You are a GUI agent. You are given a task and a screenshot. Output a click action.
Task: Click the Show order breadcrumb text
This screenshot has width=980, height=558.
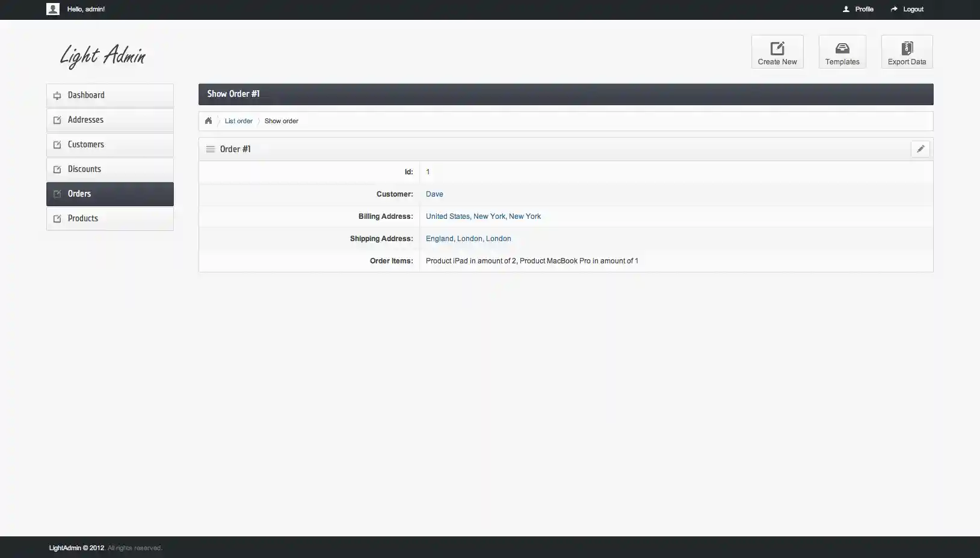pos(282,121)
